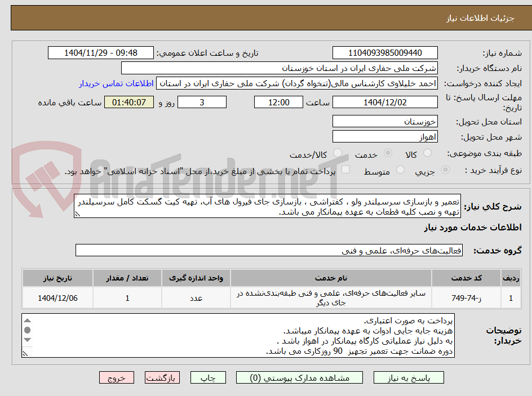The image size is (532, 396).
Task: Click the 'ساعت باقي مانده' label
Action: (x=69, y=103)
